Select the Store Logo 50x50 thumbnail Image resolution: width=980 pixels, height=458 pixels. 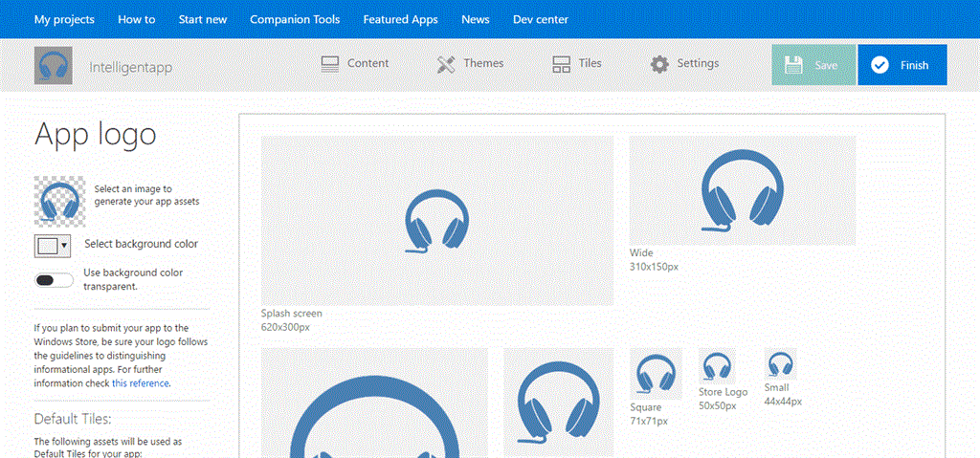tap(717, 367)
